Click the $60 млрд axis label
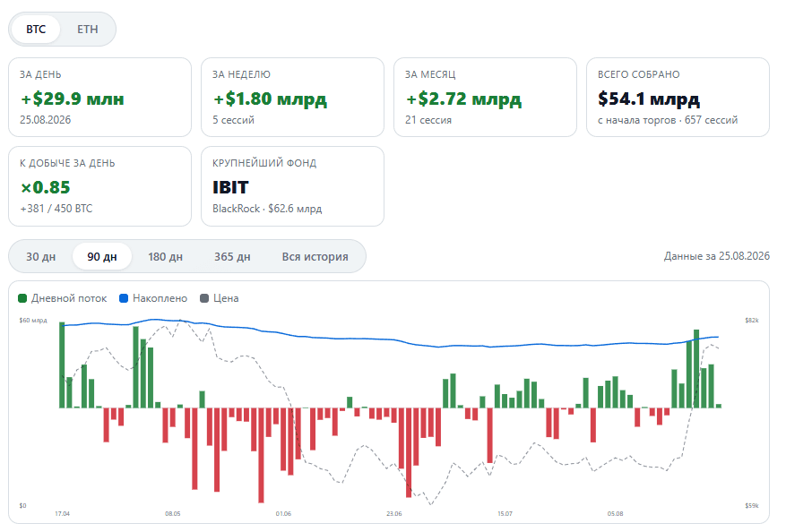This screenshot has width=786, height=532. pyautogui.click(x=33, y=320)
